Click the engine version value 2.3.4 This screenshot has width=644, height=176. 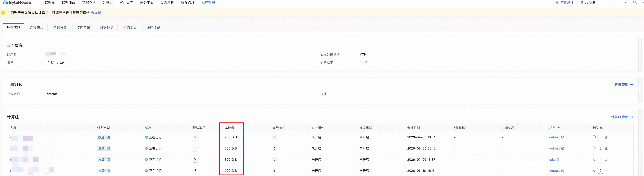tap(363, 62)
